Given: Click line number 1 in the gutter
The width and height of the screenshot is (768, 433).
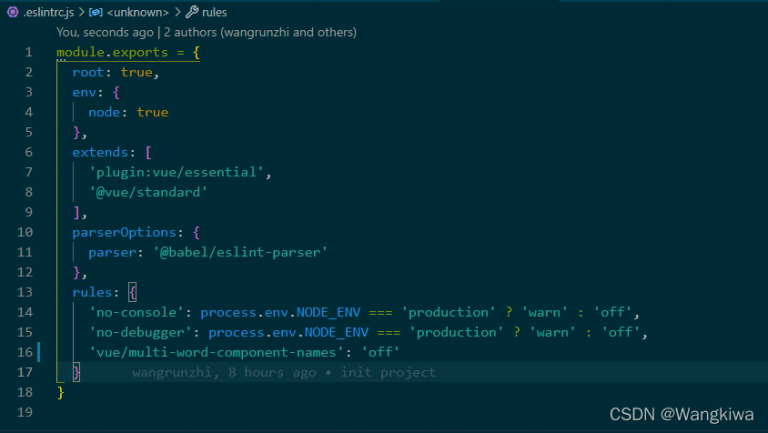Looking at the screenshot, I should 28,52.
